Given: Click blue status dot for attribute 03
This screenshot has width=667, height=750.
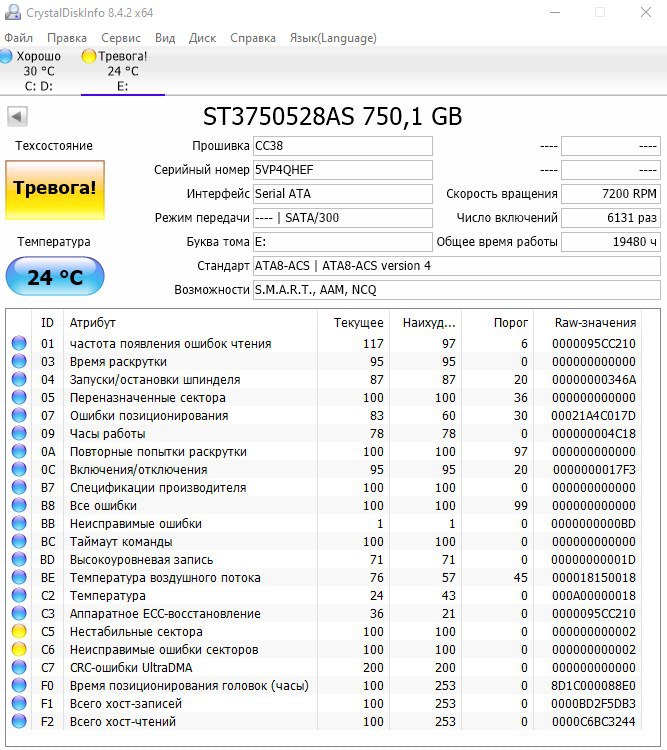Looking at the screenshot, I should pyautogui.click(x=19, y=362).
